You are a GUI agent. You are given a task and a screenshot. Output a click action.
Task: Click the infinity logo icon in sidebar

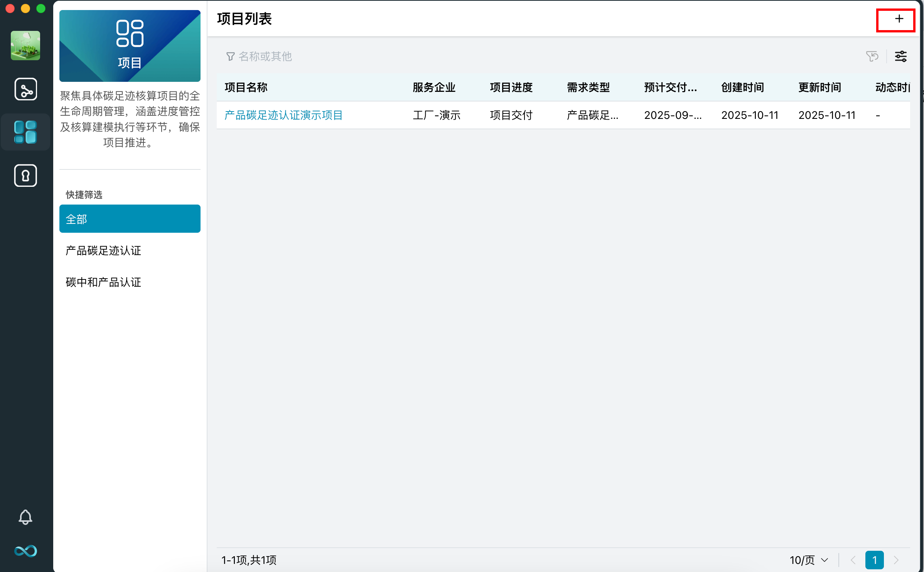[x=25, y=550]
